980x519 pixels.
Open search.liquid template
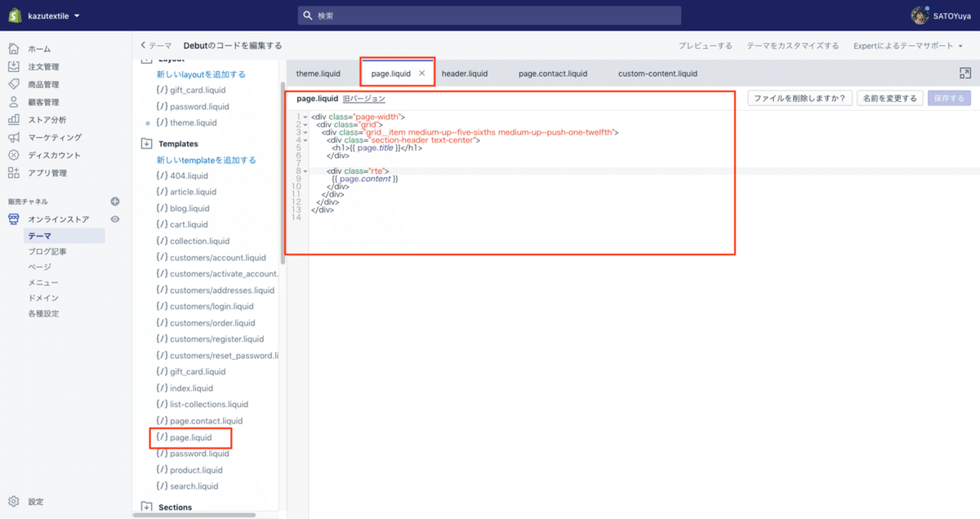pos(187,486)
